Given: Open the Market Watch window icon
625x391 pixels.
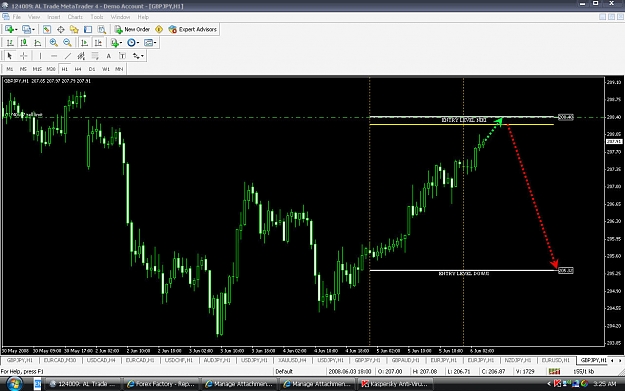Looking at the screenshot, I should point(47,29).
